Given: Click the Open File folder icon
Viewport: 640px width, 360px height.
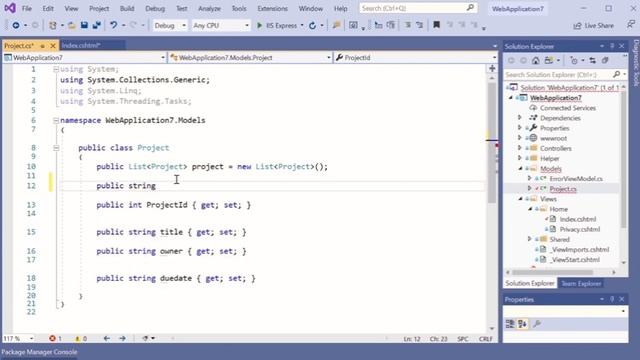Looking at the screenshot, I should point(72,25).
